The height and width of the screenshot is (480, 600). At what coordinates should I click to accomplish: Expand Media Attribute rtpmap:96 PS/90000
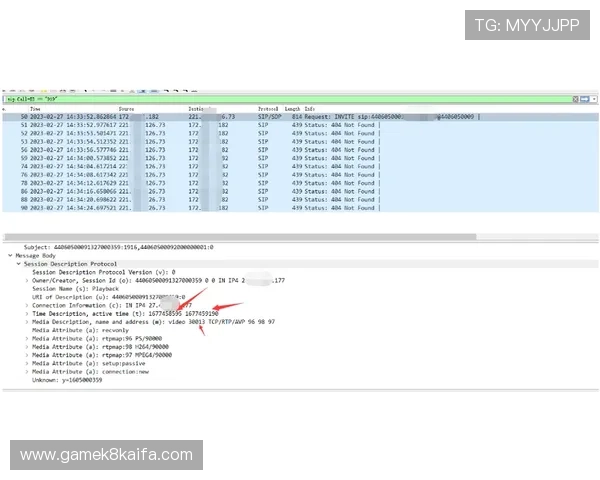27,338
